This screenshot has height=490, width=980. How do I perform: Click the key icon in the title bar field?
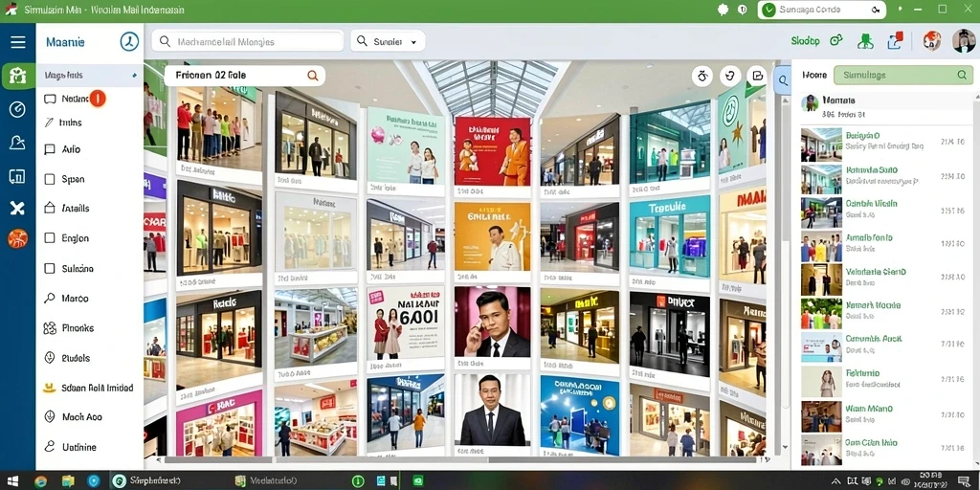coord(876,10)
